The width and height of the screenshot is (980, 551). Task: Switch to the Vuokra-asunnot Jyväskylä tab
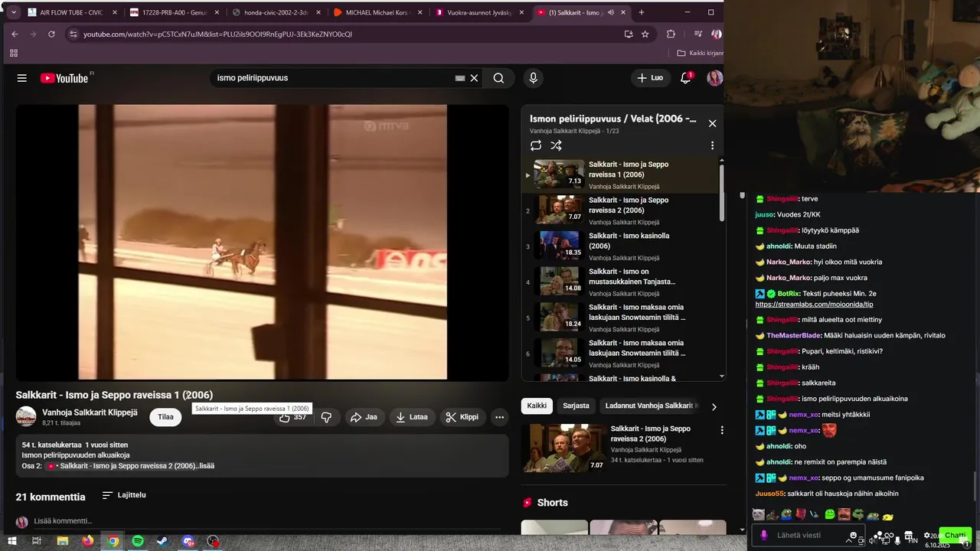point(481,12)
